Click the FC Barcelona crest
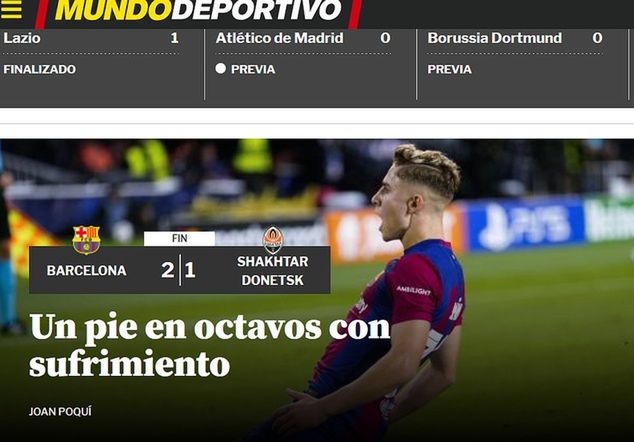The image size is (634, 442). (86, 239)
